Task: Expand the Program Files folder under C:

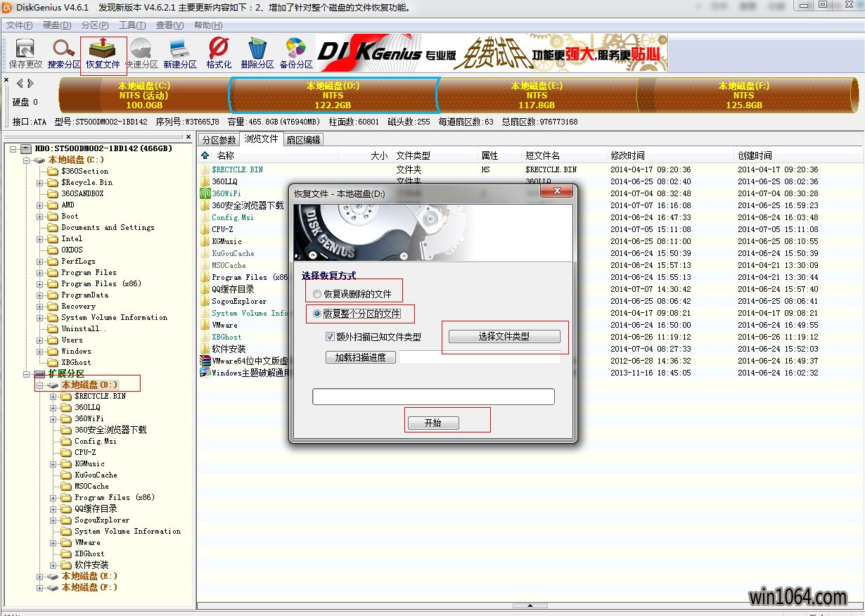Action: pyautogui.click(x=40, y=272)
